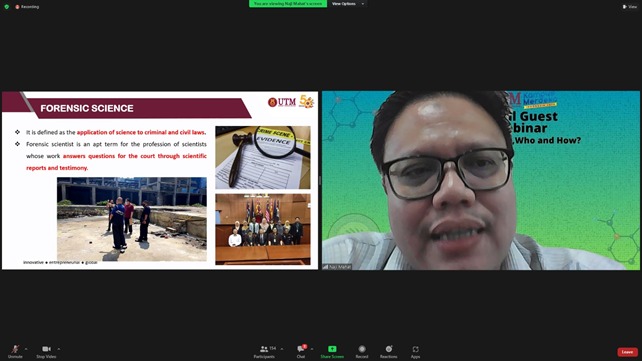Start Share Screen
This screenshot has width=642, height=361.
coord(332,352)
